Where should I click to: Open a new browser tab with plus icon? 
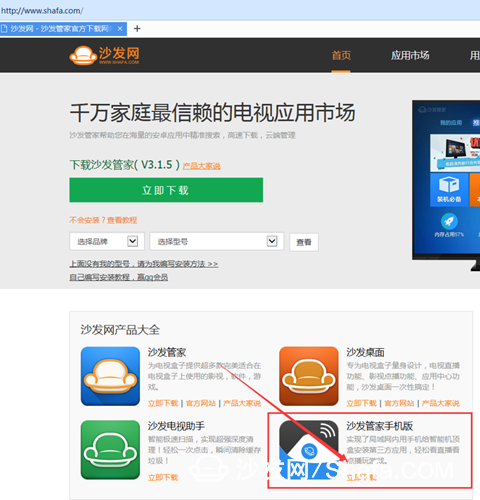point(137,29)
